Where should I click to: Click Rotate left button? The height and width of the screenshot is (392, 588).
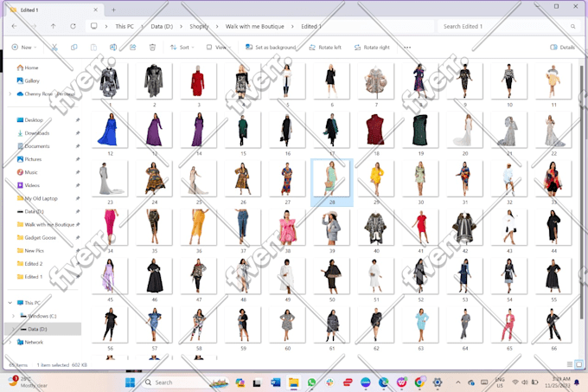[325, 48]
